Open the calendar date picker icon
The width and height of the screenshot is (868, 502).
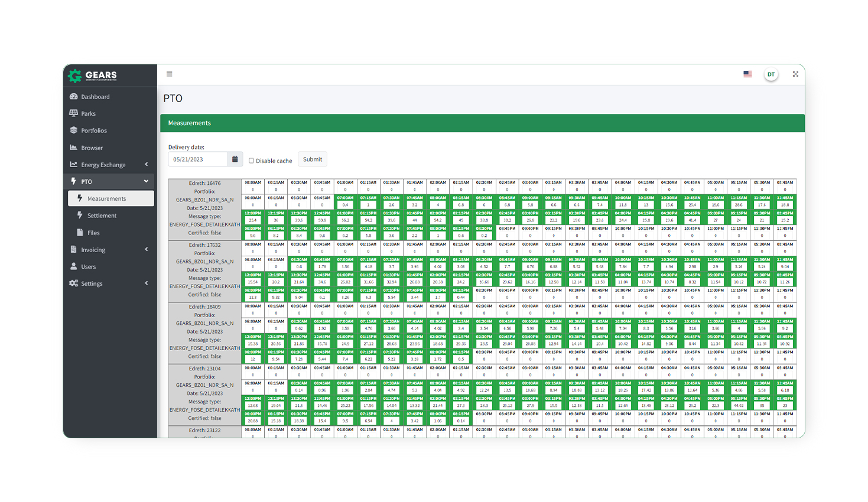(235, 159)
